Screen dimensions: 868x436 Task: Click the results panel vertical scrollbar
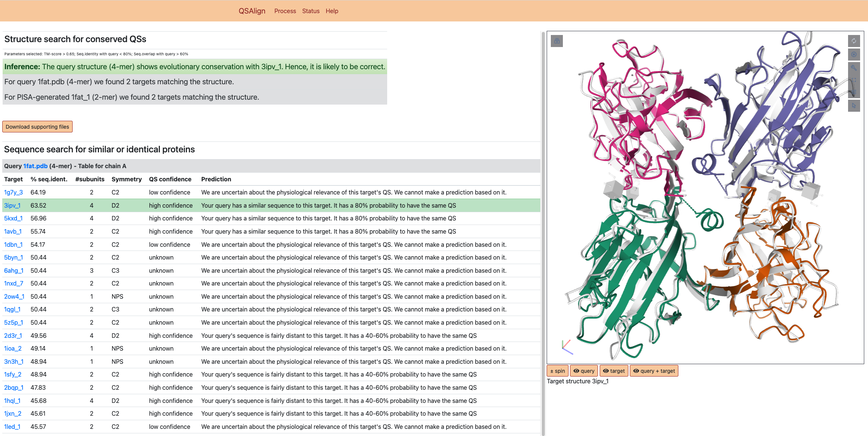[543, 233]
